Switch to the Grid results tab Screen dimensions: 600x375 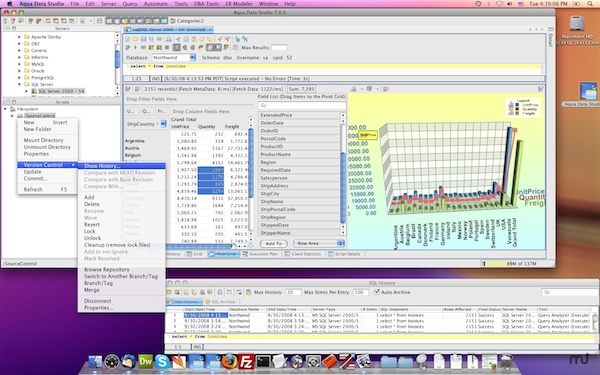pyautogui.click(x=194, y=254)
